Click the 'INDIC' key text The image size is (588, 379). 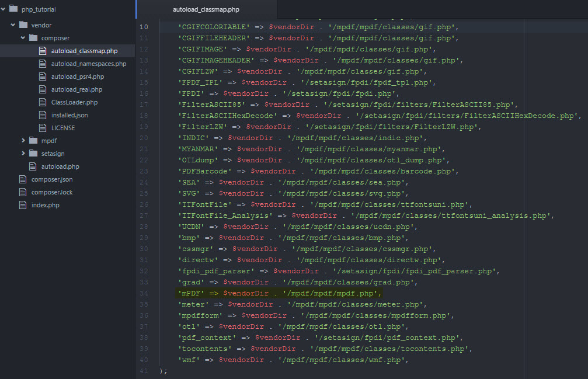tap(193, 138)
